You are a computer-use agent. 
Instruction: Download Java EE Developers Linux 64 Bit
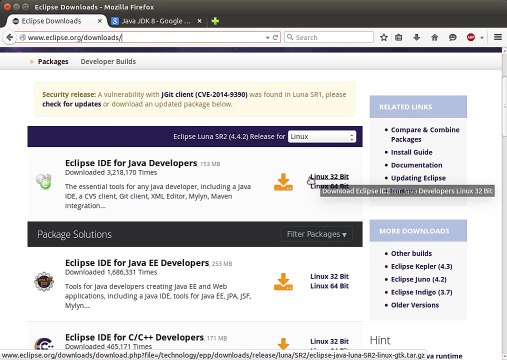tap(329, 286)
